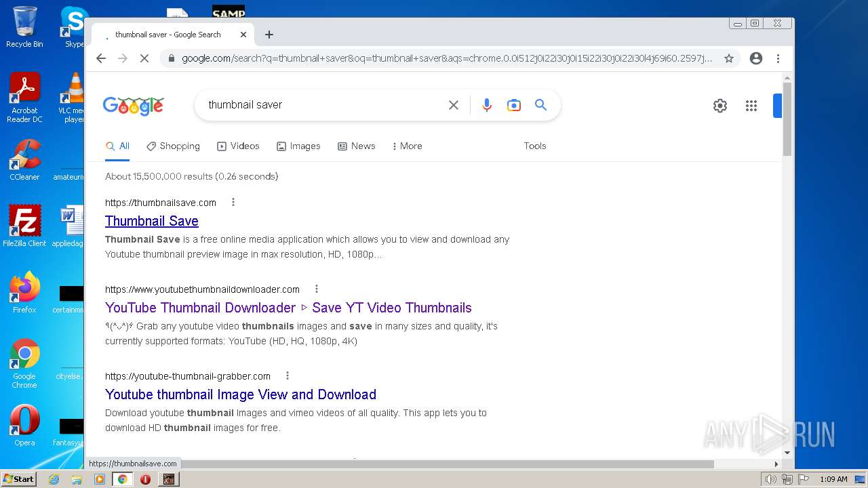Open options for youtubethumbnaildownloader.com result
The image size is (868, 488).
point(316,289)
